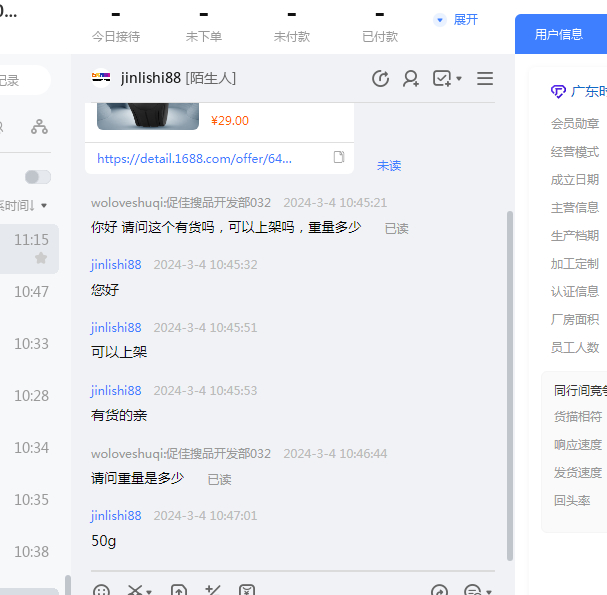The width and height of the screenshot is (607, 595).
Task: Open the screenshot scissors dropdown arrow
Action: click(149, 591)
